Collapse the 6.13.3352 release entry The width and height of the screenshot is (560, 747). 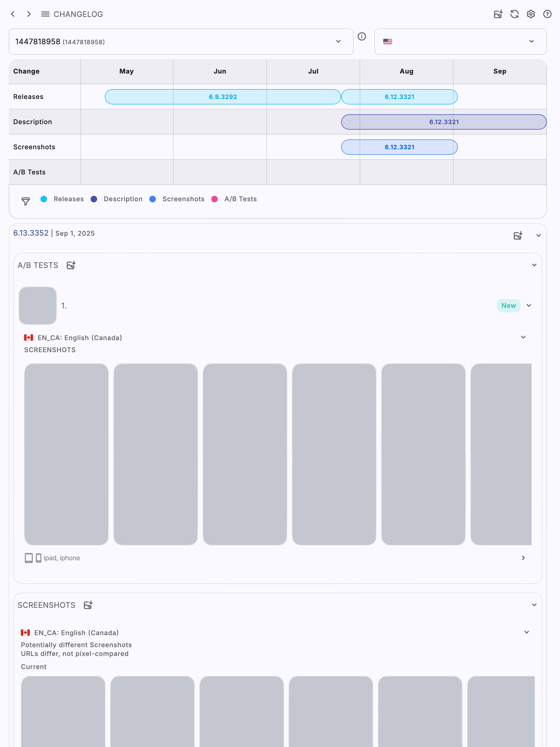coord(539,235)
